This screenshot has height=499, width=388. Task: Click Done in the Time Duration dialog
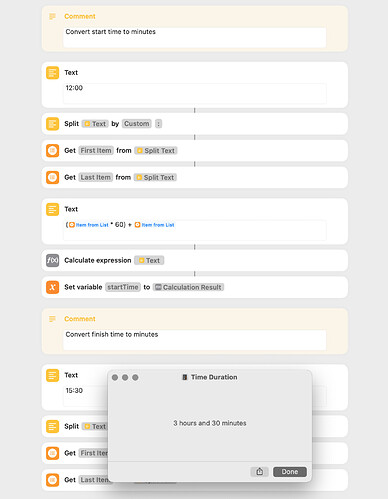(290, 472)
